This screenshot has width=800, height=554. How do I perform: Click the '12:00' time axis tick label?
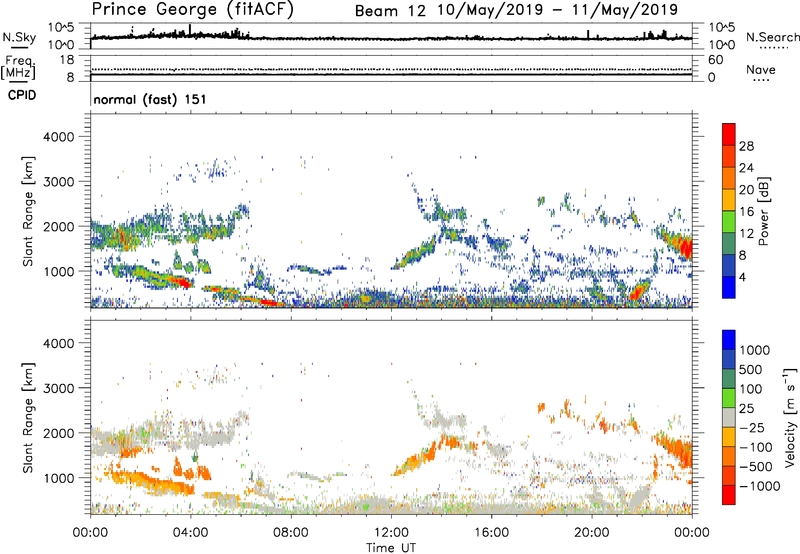(x=391, y=533)
